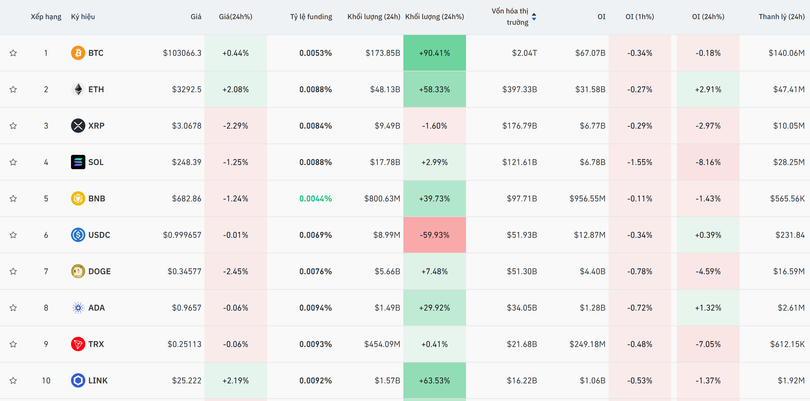Click the USDC coin icon
The image size is (810, 401).
pyautogui.click(x=78, y=235)
